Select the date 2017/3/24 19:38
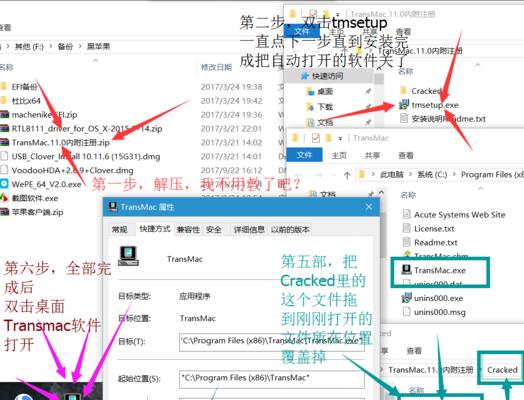524x400 pixels. click(231, 87)
